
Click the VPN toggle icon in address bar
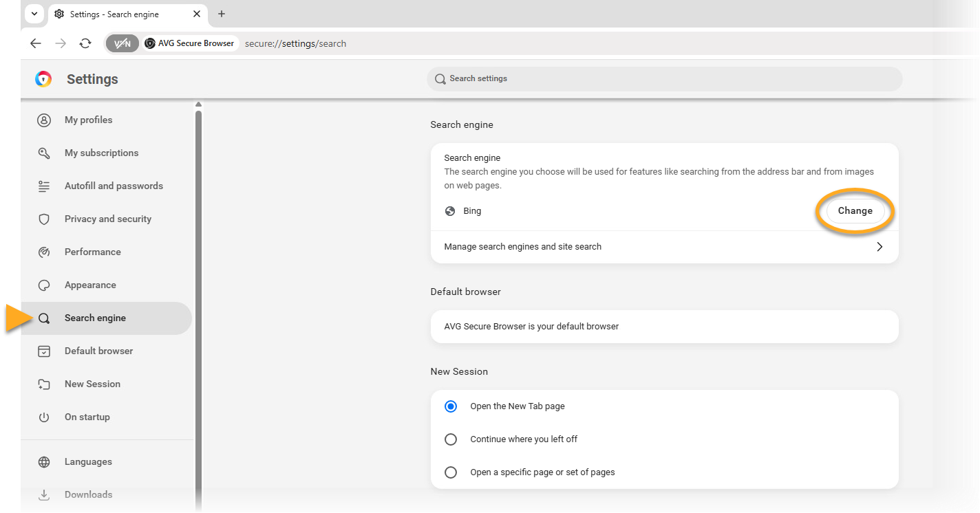point(122,43)
